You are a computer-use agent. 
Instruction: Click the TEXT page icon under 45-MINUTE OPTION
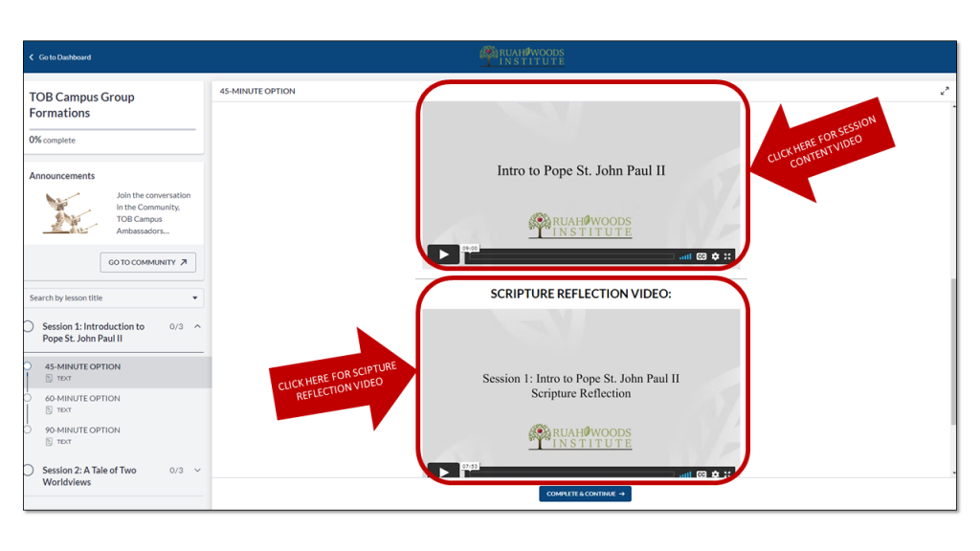[48, 376]
